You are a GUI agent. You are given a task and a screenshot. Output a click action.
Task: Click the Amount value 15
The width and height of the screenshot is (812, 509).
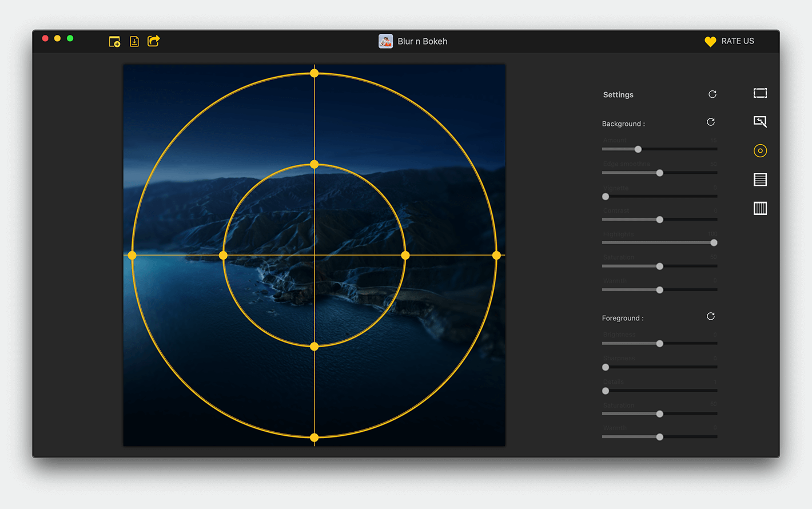tap(714, 140)
